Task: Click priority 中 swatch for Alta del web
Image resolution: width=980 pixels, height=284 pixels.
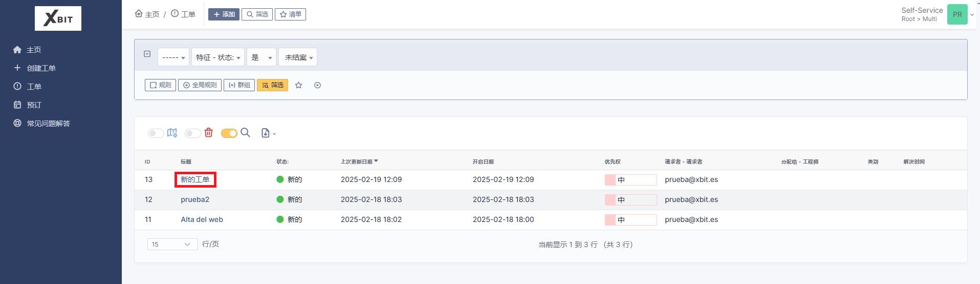Action: (x=630, y=220)
